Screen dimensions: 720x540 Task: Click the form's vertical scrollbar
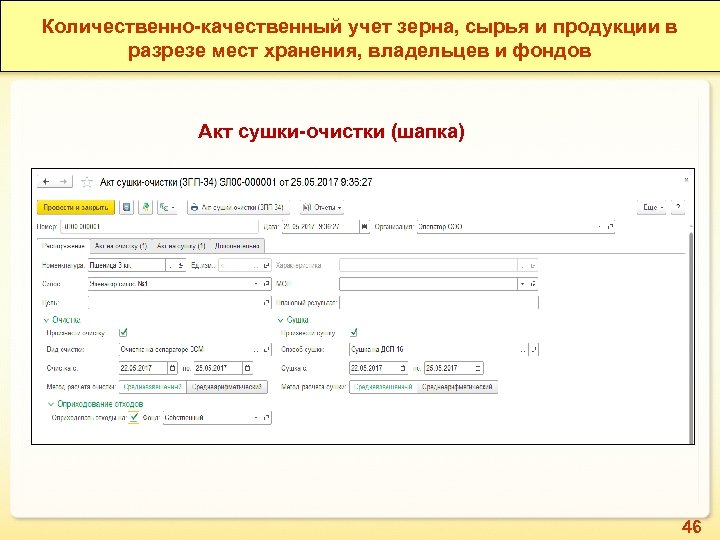691,338
